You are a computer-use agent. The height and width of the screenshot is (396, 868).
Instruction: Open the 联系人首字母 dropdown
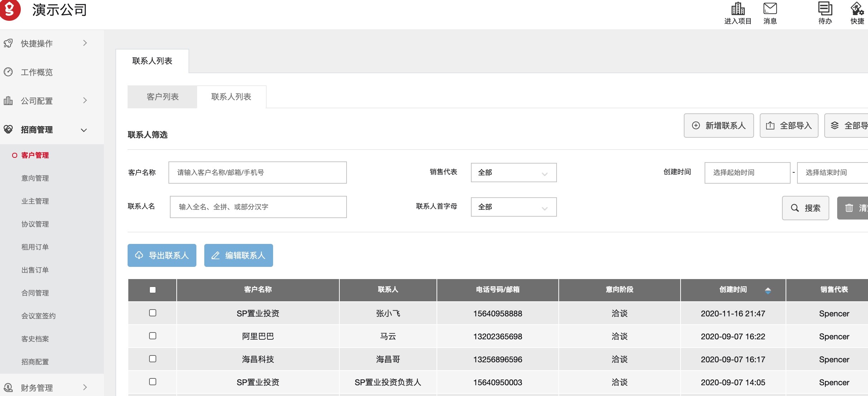coord(513,207)
